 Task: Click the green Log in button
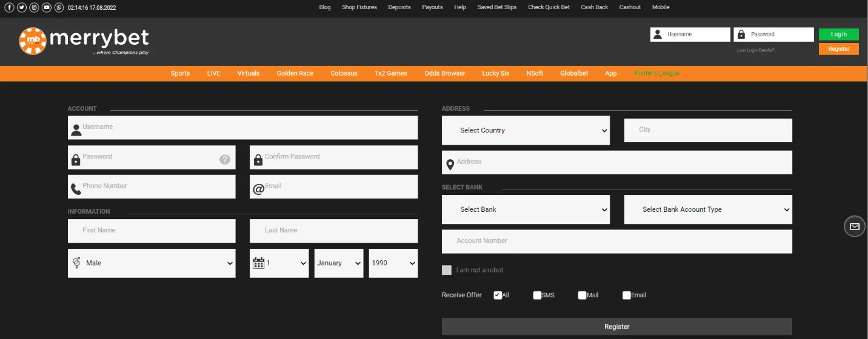click(839, 35)
